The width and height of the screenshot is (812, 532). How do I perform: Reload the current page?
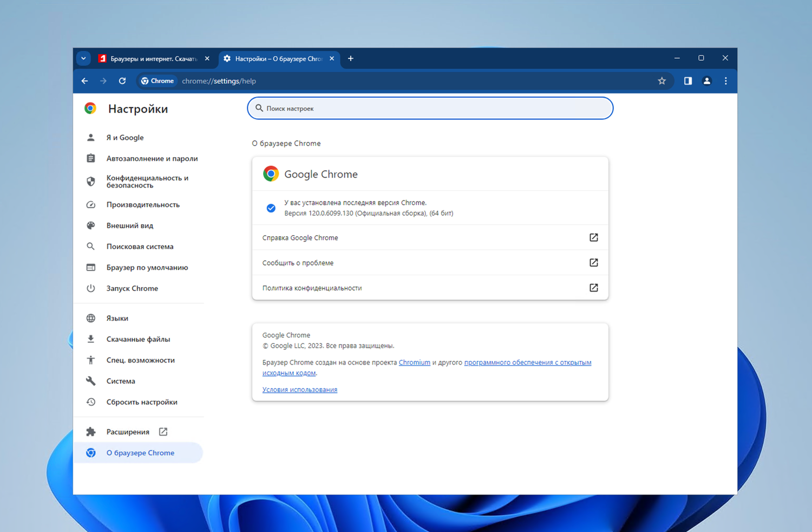click(122, 81)
